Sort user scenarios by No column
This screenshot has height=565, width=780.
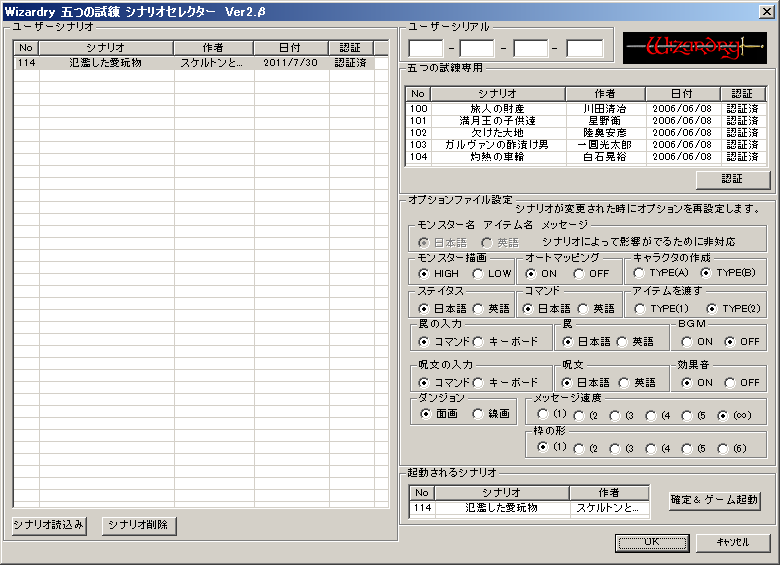[x=26, y=48]
